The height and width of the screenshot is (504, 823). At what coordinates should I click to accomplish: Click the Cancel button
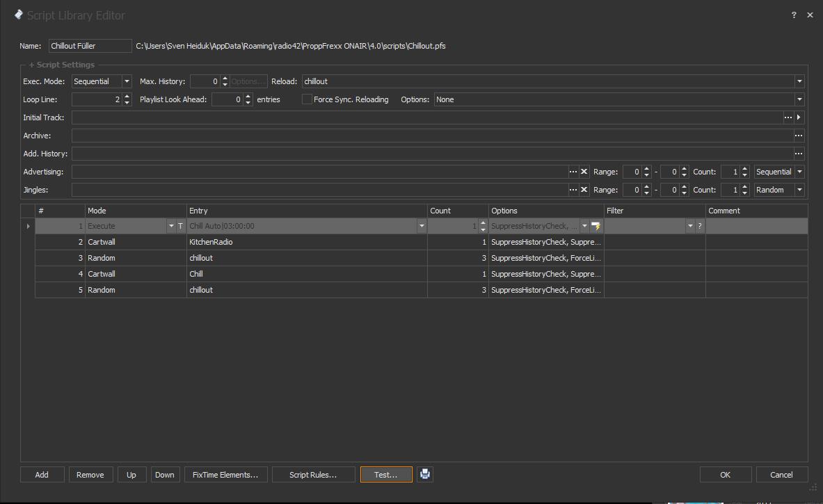781,475
